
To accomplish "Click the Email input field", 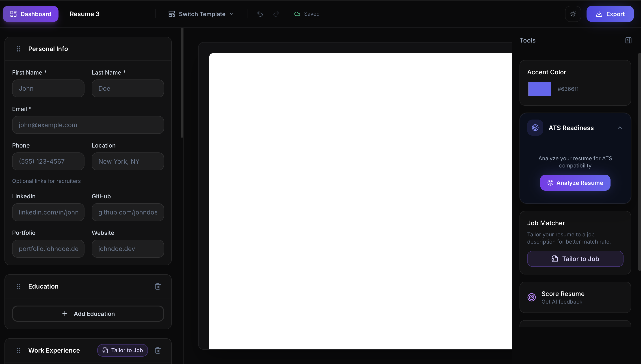I will coord(88,125).
